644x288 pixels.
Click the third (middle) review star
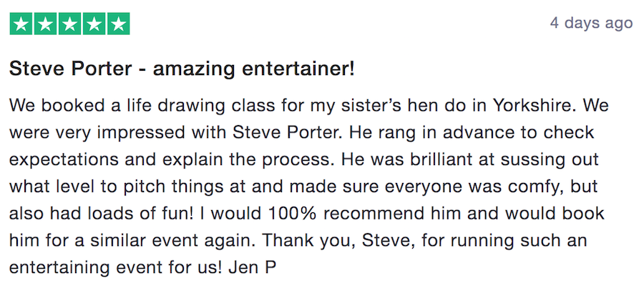click(69, 24)
